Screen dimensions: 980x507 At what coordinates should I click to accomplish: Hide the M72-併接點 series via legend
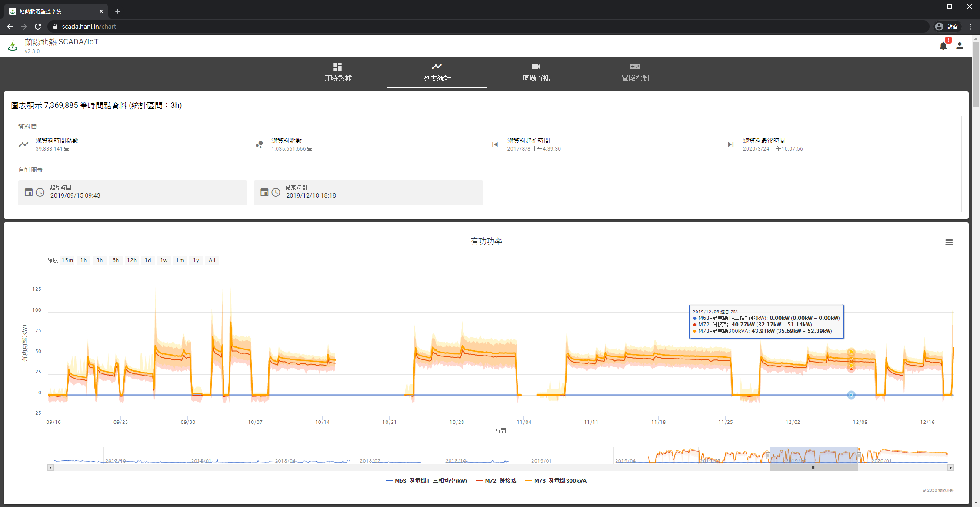(x=496, y=481)
